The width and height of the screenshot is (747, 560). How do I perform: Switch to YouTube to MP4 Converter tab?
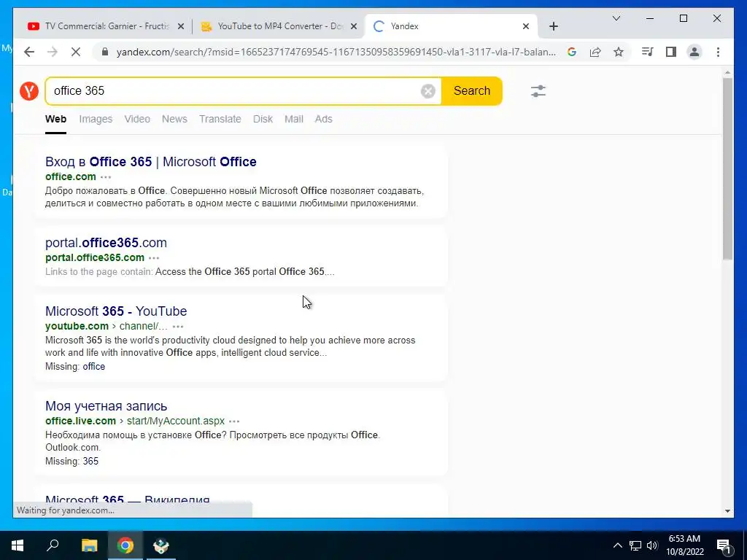pyautogui.click(x=279, y=27)
